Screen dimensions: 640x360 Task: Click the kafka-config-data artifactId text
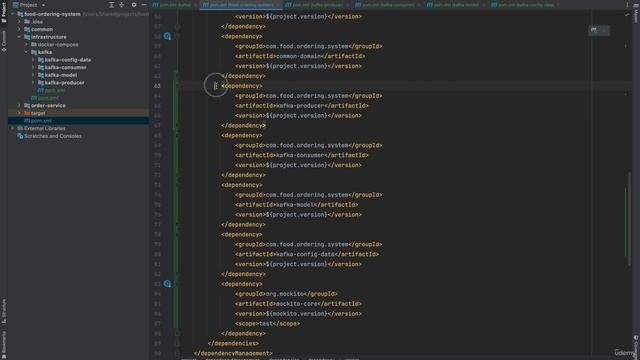tap(305, 254)
